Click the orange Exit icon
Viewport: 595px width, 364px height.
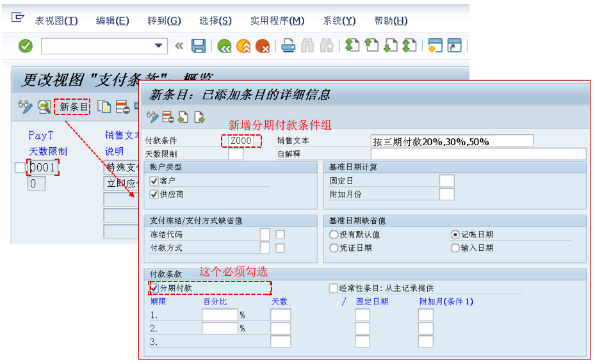click(243, 46)
